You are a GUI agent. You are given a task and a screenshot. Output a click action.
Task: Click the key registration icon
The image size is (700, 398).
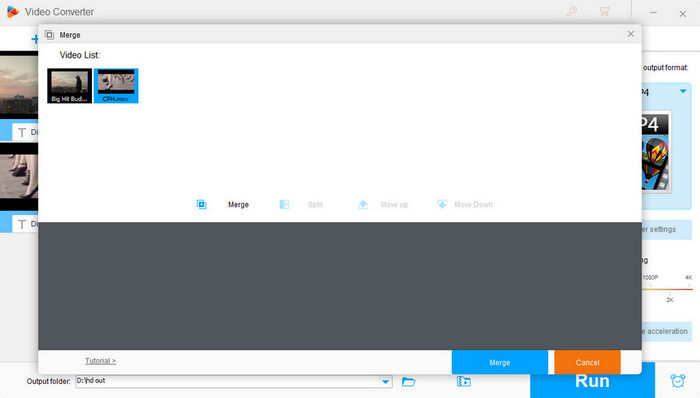571,11
